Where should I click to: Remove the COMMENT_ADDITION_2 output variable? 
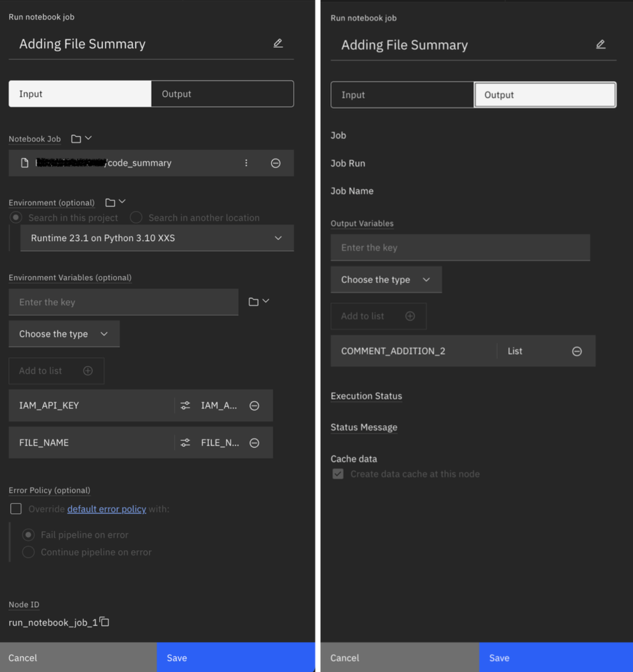[577, 351]
